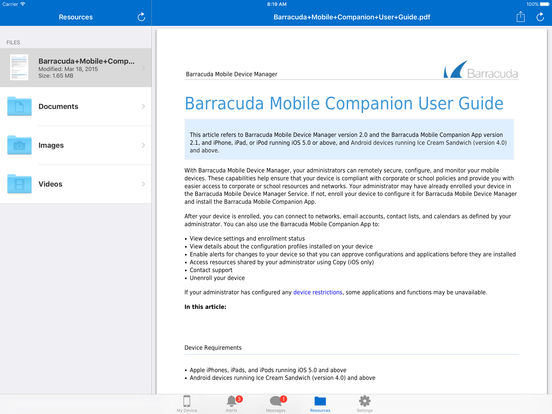Refresh the Resources file list
This screenshot has height=414, width=552.
141,17
